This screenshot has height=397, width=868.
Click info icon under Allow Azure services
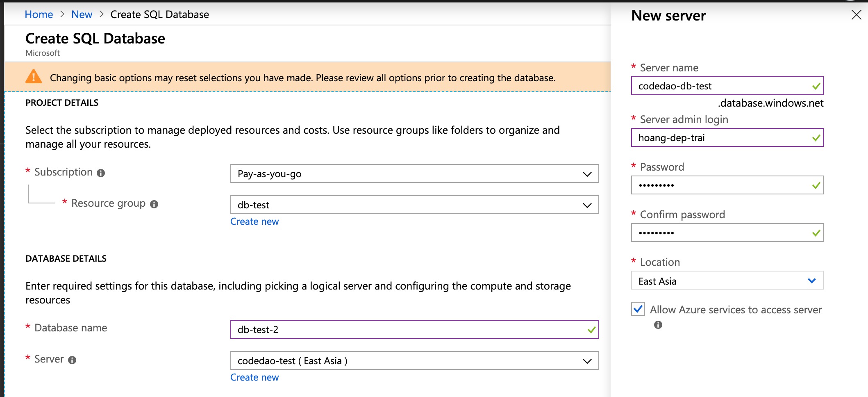click(658, 325)
